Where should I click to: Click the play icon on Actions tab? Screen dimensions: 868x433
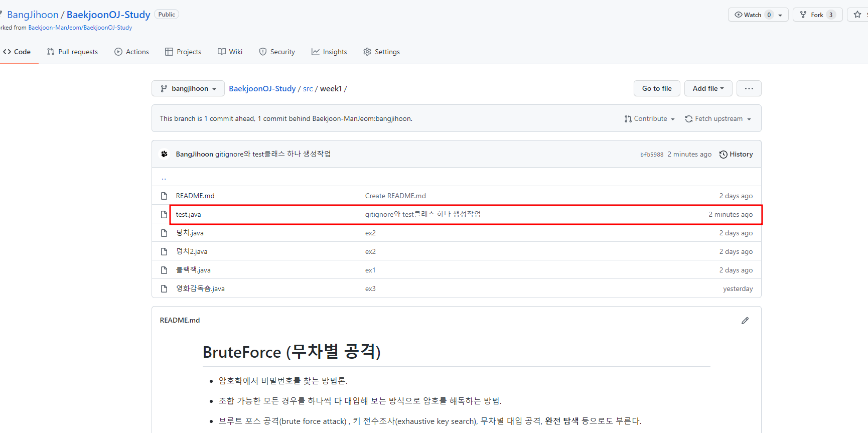pos(118,52)
